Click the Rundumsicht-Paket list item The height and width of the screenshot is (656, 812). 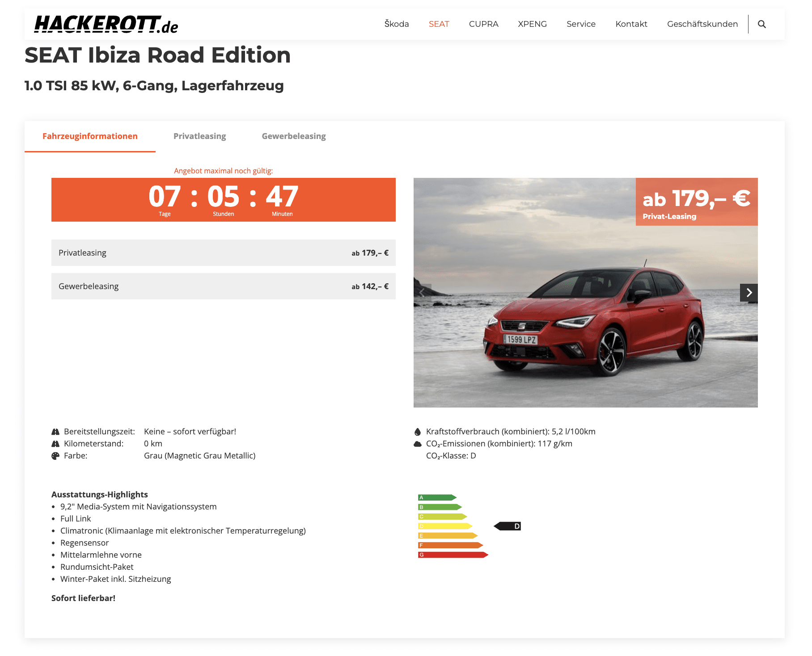pyautogui.click(x=97, y=567)
